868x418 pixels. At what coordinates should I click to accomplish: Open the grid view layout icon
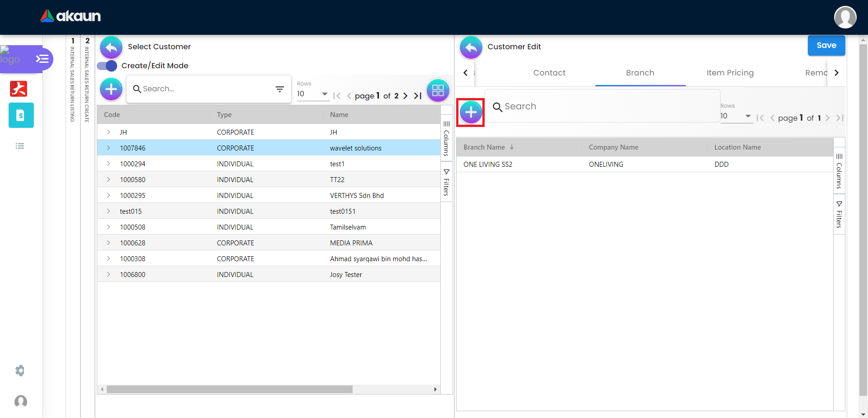438,90
